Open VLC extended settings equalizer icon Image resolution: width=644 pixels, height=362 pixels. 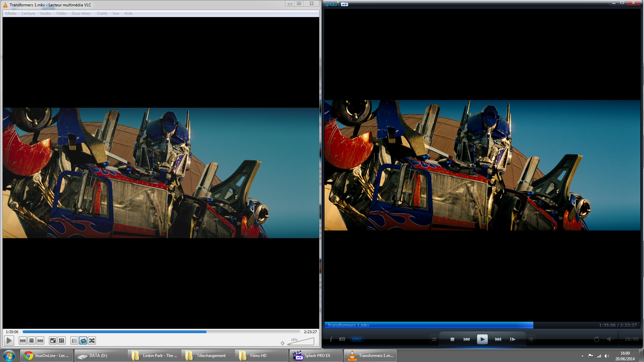click(x=62, y=341)
